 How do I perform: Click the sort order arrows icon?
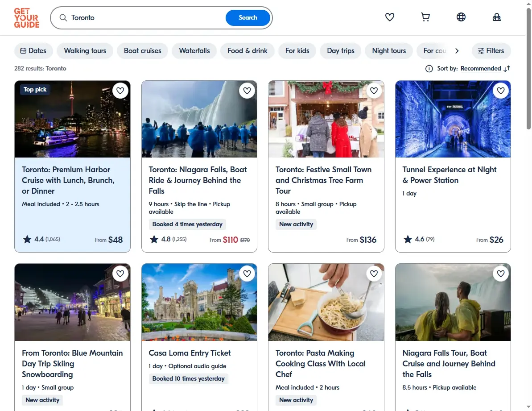tap(507, 69)
